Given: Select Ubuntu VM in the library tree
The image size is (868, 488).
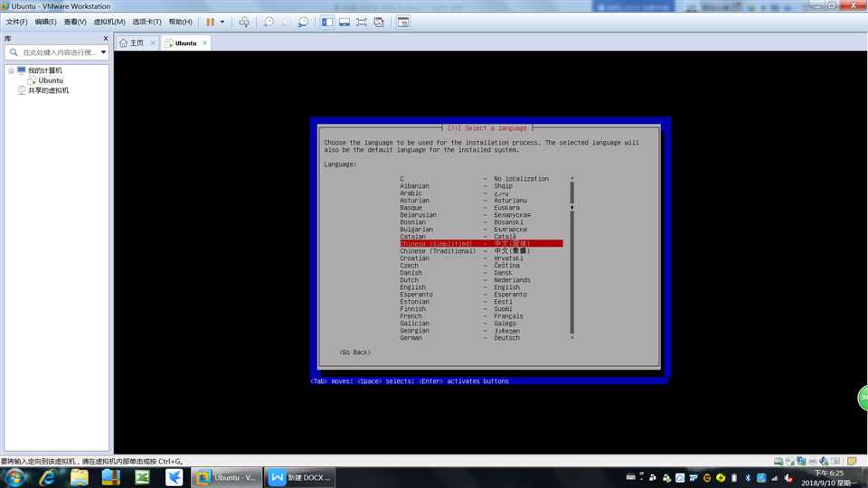Looking at the screenshot, I should tap(51, 80).
